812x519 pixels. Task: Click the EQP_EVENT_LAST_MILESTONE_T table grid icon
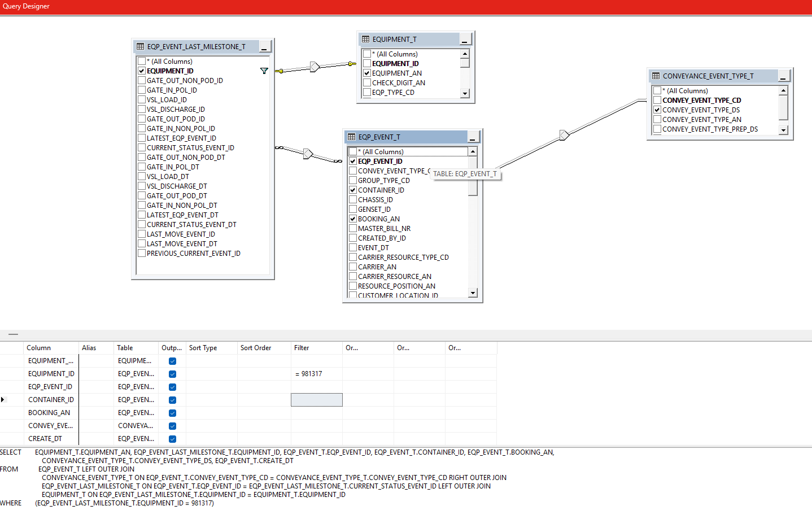click(x=141, y=47)
